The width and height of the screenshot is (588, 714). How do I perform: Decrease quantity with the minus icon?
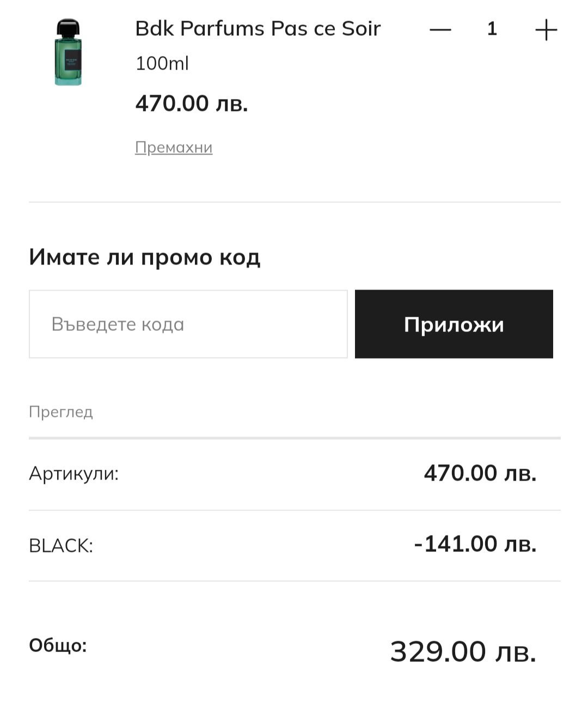(440, 29)
